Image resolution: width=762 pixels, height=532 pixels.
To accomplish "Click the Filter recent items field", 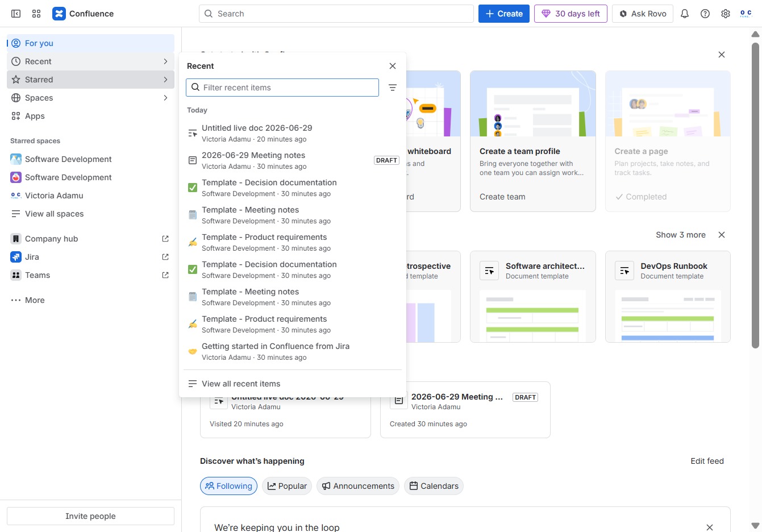I will 282,88.
